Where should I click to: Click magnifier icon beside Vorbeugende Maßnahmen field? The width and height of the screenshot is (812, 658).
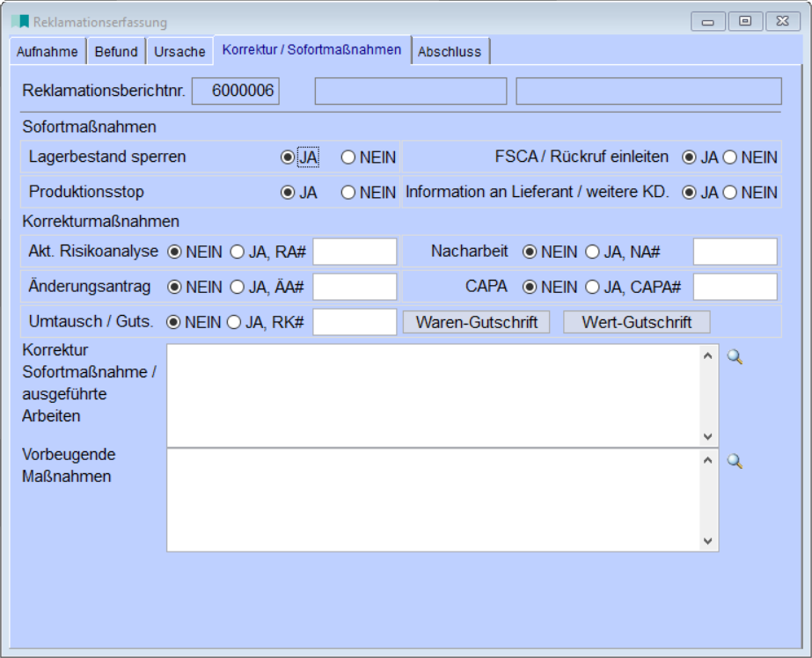click(735, 461)
